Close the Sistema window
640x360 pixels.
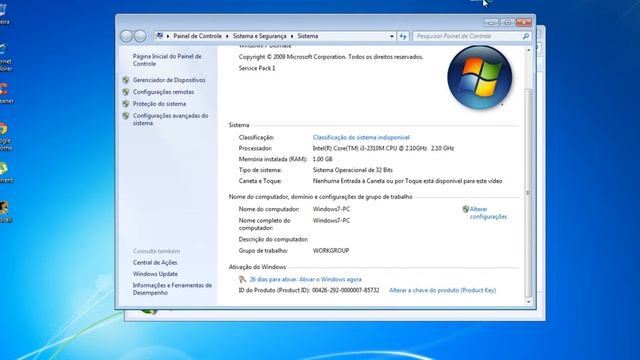coord(524,22)
